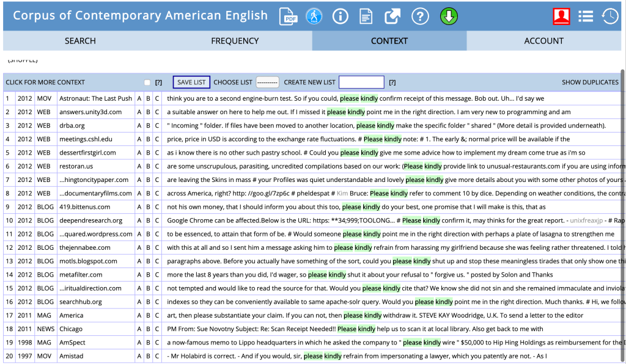Screen dimensions: 626x364
Task: Start the guided tour icon
Action: click(314, 16)
